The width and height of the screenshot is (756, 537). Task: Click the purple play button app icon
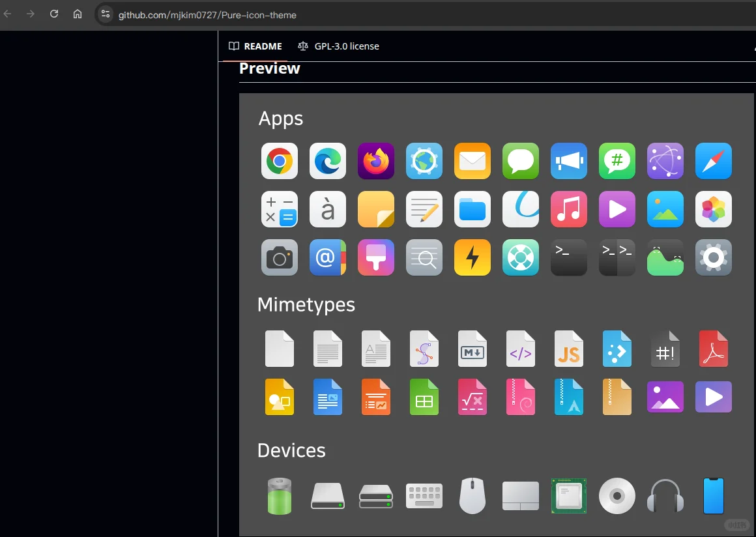pyautogui.click(x=617, y=209)
